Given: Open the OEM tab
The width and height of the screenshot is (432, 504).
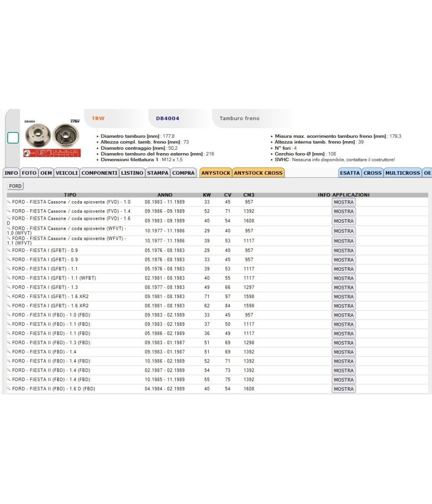Looking at the screenshot, I should [x=46, y=173].
